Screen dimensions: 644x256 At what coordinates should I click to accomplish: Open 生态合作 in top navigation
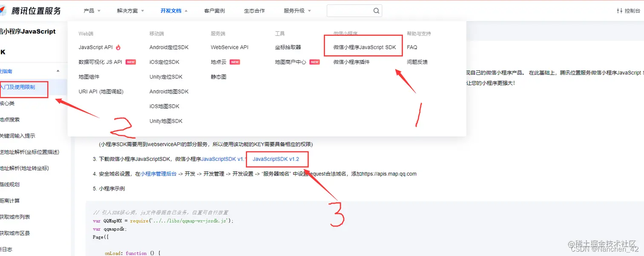(254, 11)
